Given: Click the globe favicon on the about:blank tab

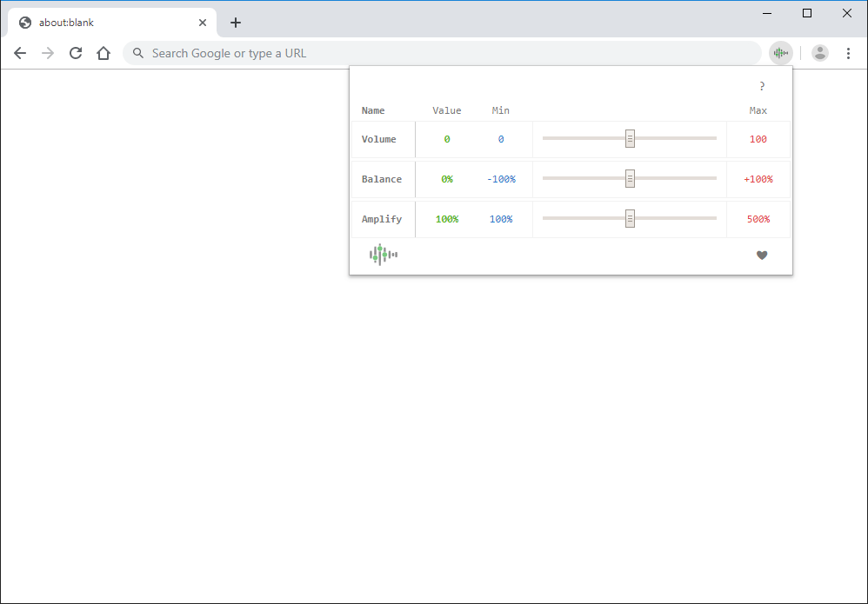Looking at the screenshot, I should point(25,23).
